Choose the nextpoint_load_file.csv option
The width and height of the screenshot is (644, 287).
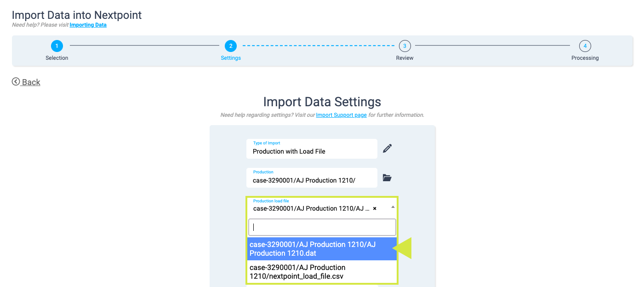tap(322, 272)
